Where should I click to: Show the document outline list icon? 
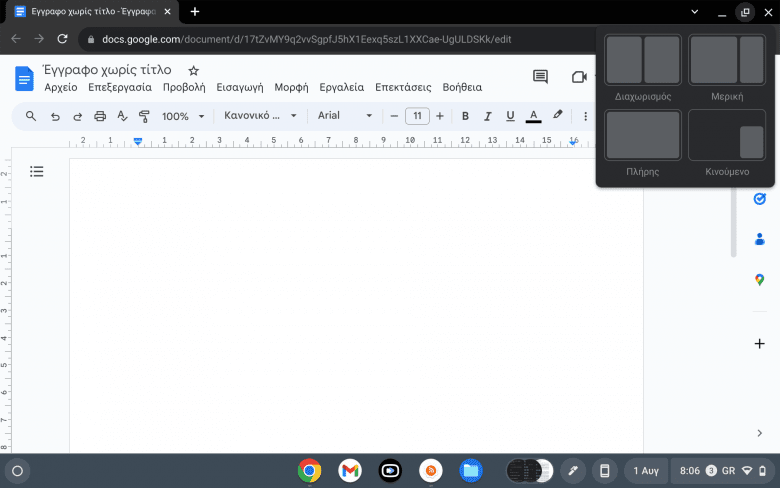coord(37,172)
